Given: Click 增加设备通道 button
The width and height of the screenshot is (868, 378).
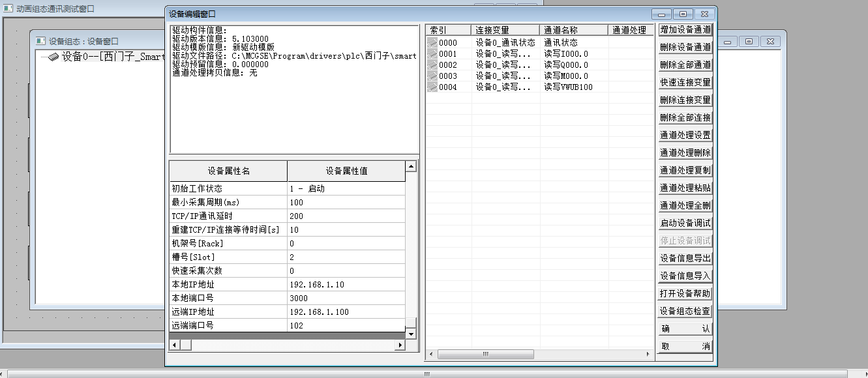Looking at the screenshot, I should click(685, 30).
